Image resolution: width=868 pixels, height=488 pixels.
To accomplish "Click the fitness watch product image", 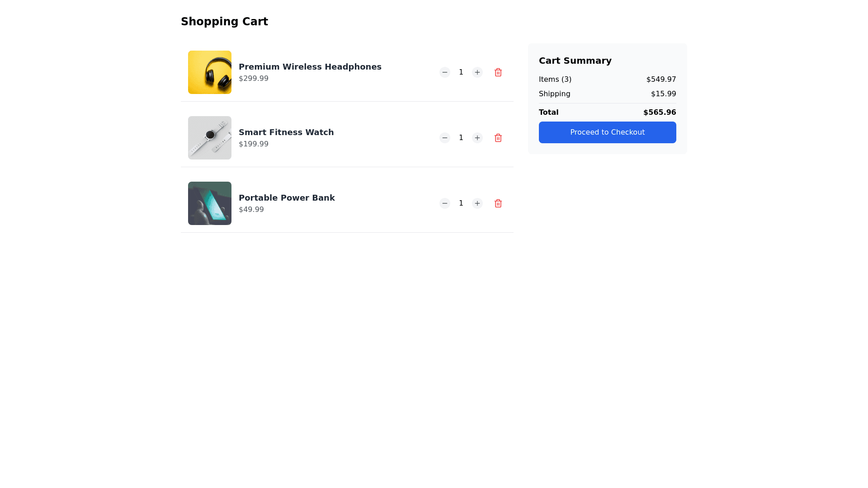I will pyautogui.click(x=210, y=138).
